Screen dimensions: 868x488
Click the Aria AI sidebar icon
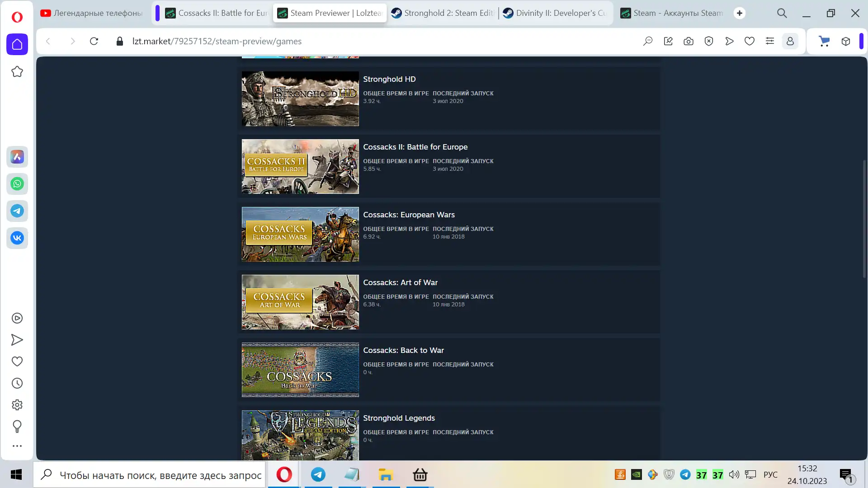[17, 157]
